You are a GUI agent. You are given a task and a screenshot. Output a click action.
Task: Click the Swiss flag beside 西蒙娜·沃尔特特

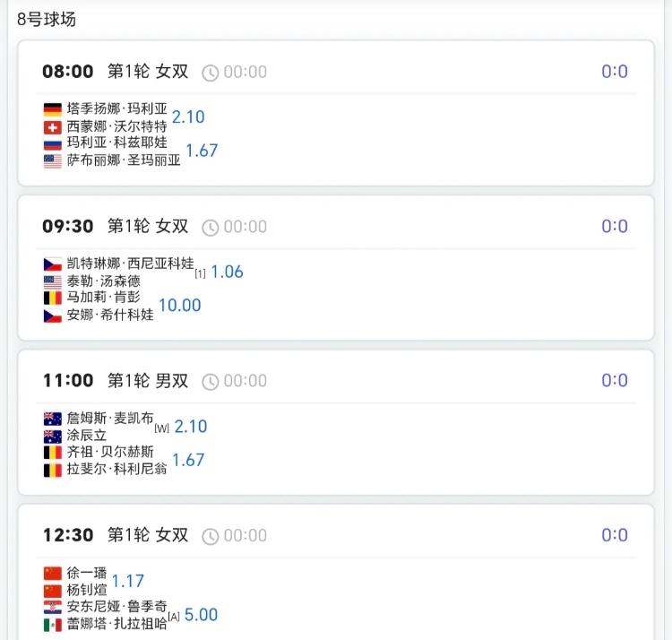[x=53, y=127]
